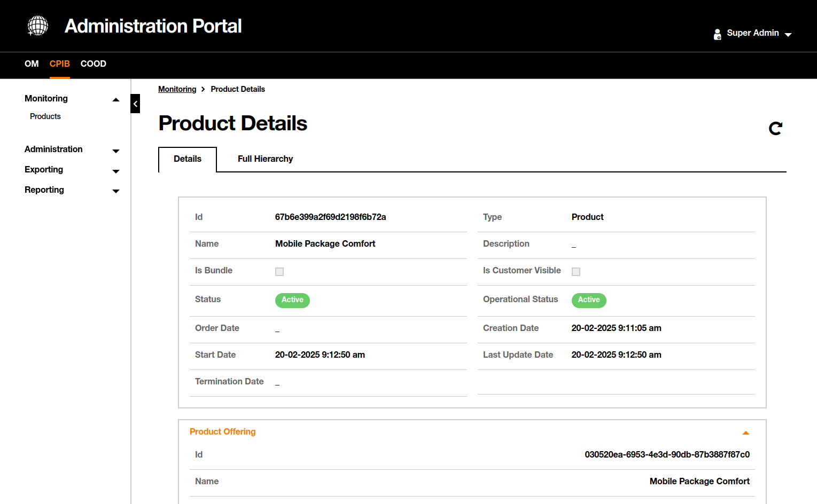The width and height of the screenshot is (817, 504).
Task: Click the Operational Status Active badge
Action: tap(589, 300)
